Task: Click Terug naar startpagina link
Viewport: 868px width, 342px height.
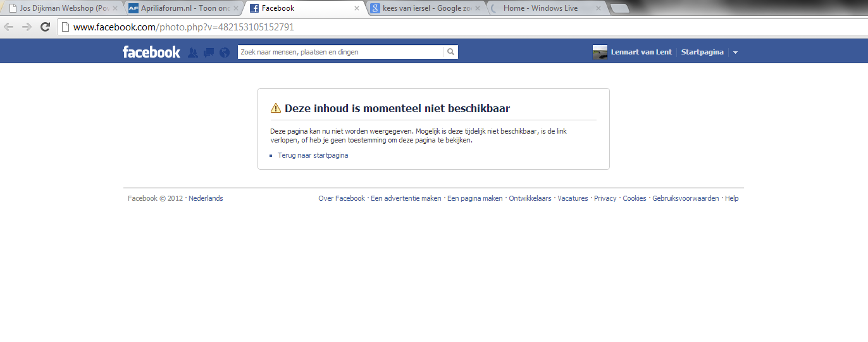Action: pos(313,155)
